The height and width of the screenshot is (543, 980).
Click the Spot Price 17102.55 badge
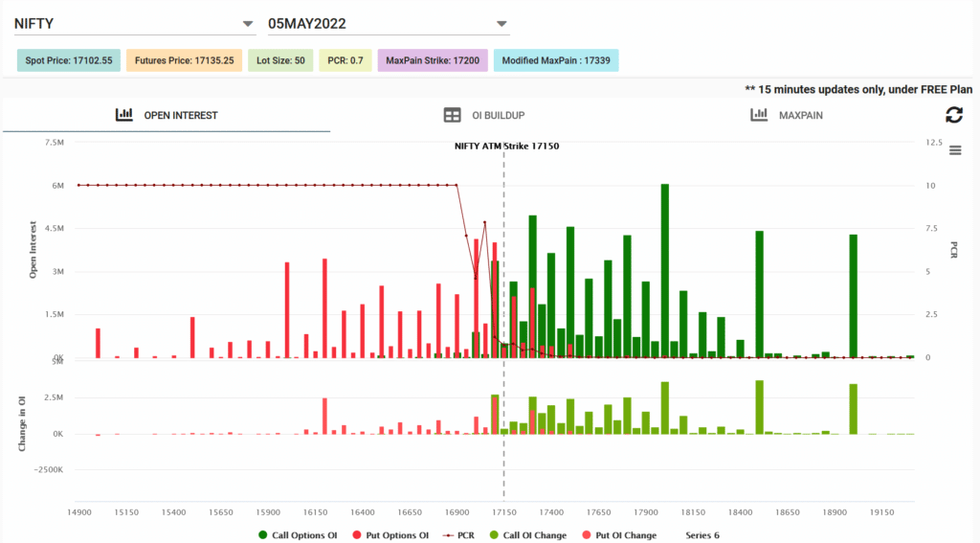coord(69,60)
